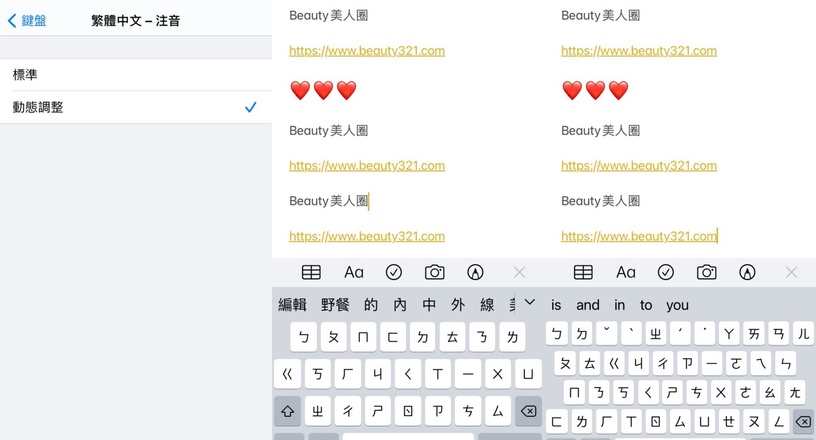
Task: Choose the suggestion "is"
Action: tap(556, 305)
